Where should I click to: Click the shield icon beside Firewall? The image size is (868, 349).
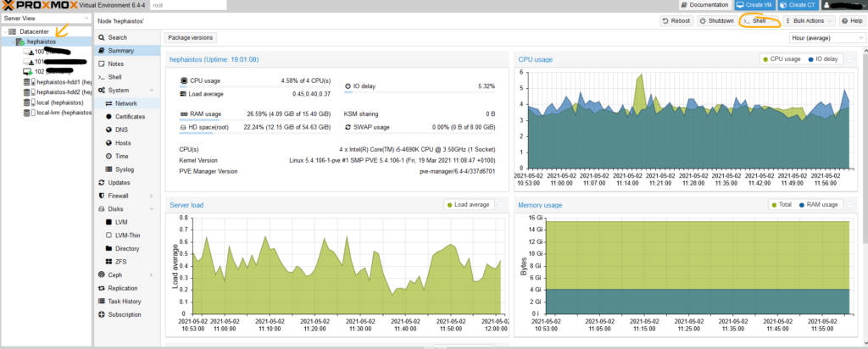pyautogui.click(x=102, y=196)
